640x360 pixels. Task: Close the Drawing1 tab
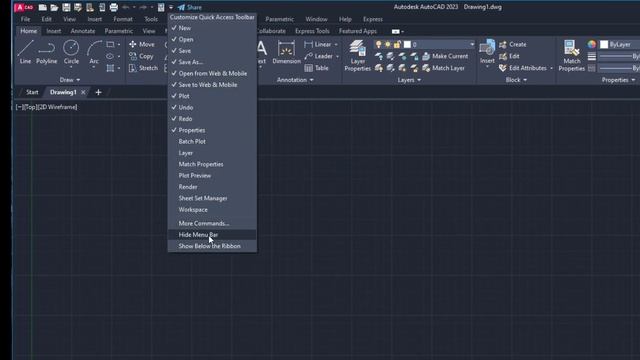[x=83, y=92]
